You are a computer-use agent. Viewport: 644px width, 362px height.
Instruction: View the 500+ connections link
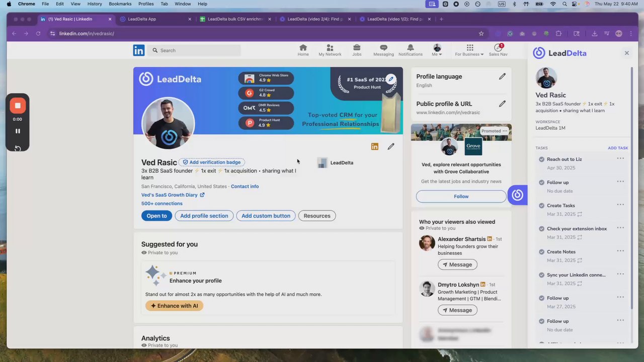(162, 204)
